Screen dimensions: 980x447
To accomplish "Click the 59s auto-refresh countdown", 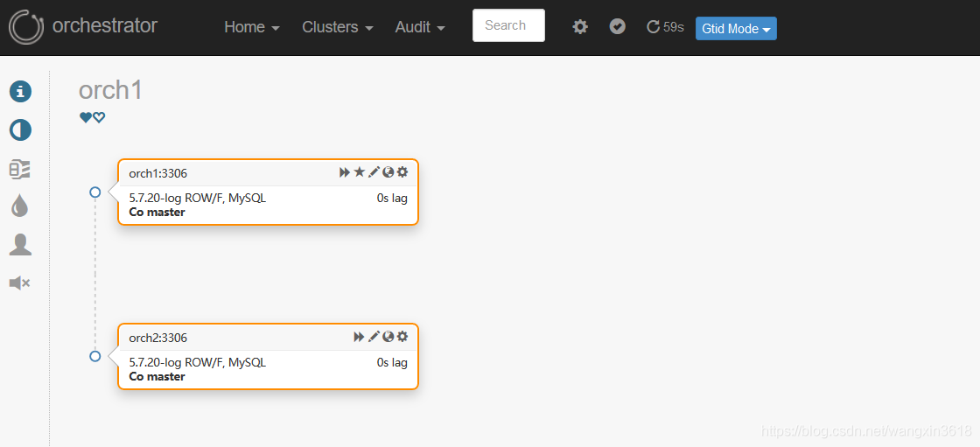I will point(665,26).
